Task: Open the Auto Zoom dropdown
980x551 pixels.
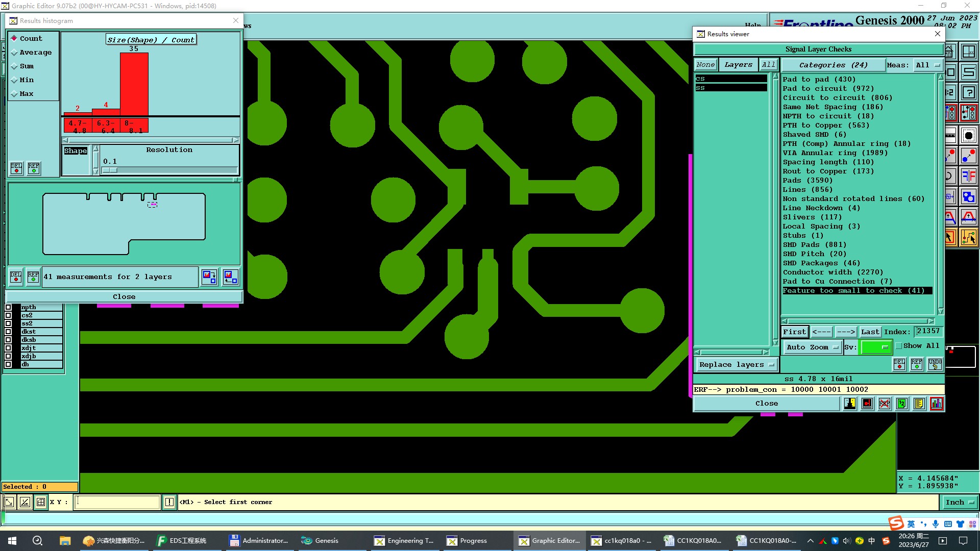Action: (x=812, y=347)
